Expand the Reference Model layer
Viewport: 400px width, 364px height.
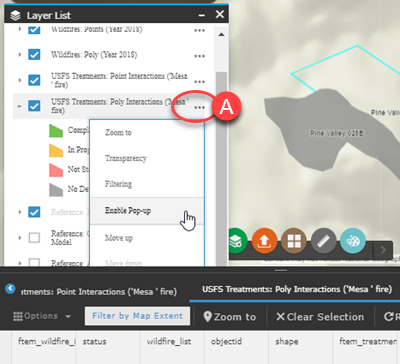pos(19,238)
